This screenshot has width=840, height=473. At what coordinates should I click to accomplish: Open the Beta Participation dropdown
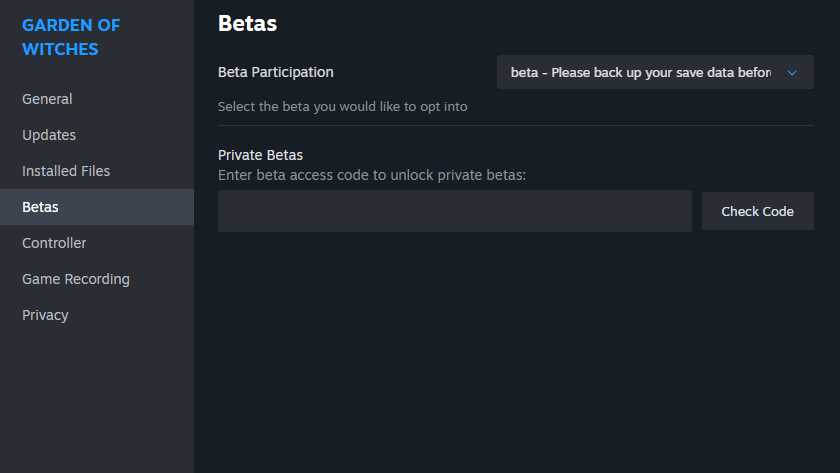click(x=654, y=73)
